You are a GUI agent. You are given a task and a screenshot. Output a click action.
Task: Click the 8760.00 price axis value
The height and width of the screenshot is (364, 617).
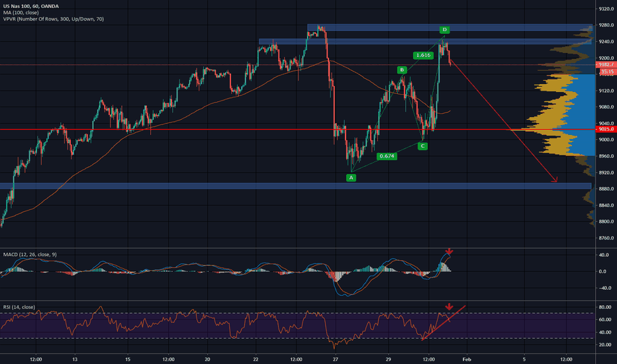click(606, 238)
